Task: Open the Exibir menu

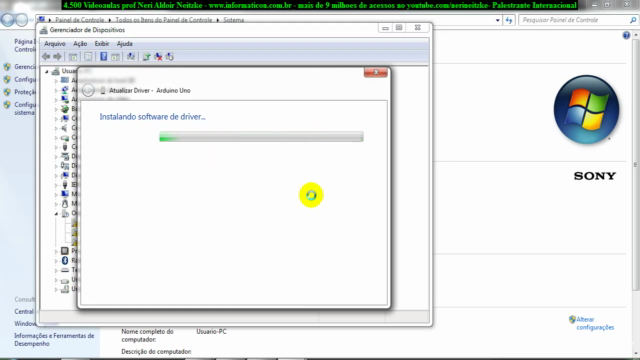Action: coord(102,44)
